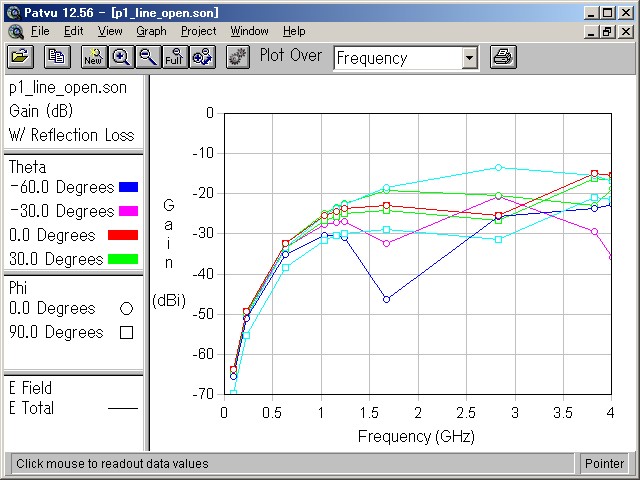The width and height of the screenshot is (640, 480).
Task: Click status message 'Click mouse to readout data values'
Action: [x=112, y=464]
